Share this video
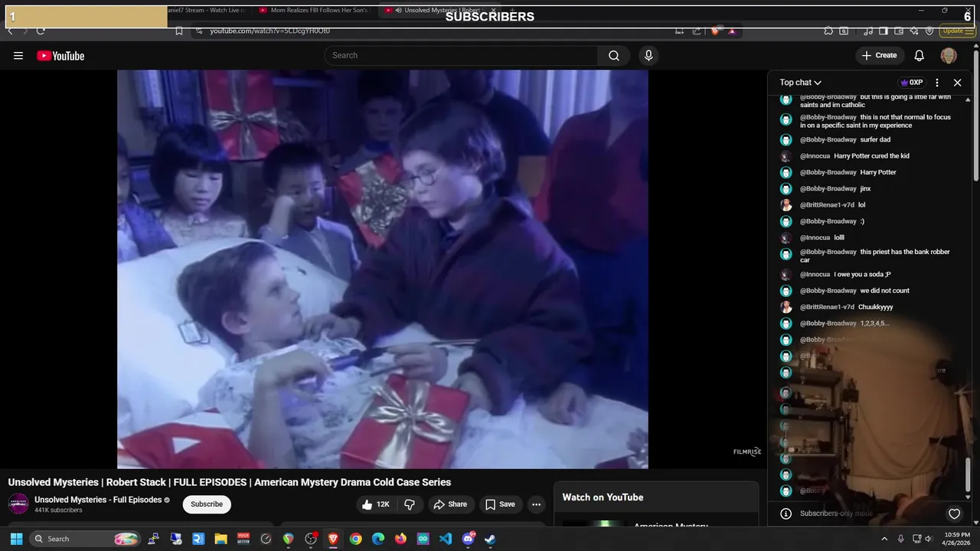980x551 pixels. 450,504
